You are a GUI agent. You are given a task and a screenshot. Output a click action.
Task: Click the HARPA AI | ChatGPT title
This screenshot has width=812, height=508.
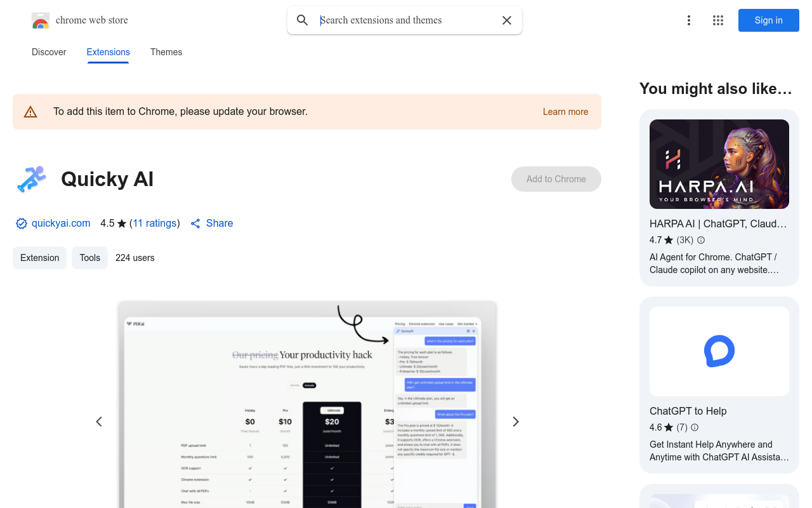718,224
